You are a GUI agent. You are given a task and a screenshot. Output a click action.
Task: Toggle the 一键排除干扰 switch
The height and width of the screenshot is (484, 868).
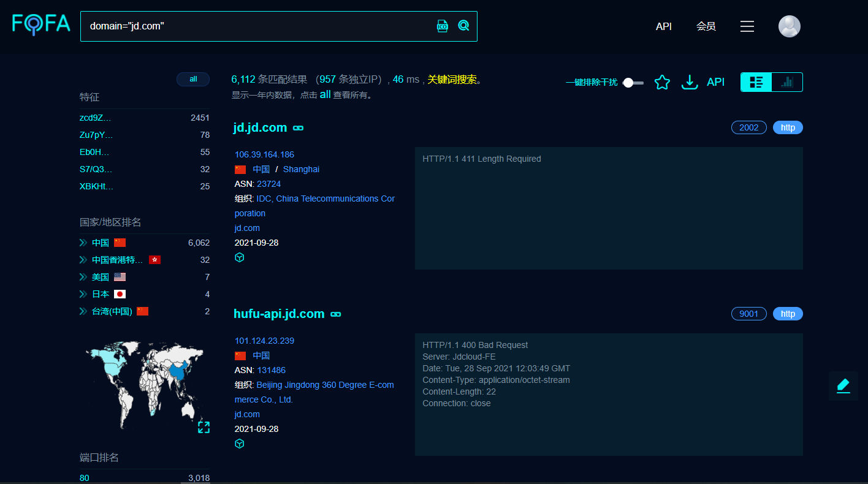click(633, 83)
